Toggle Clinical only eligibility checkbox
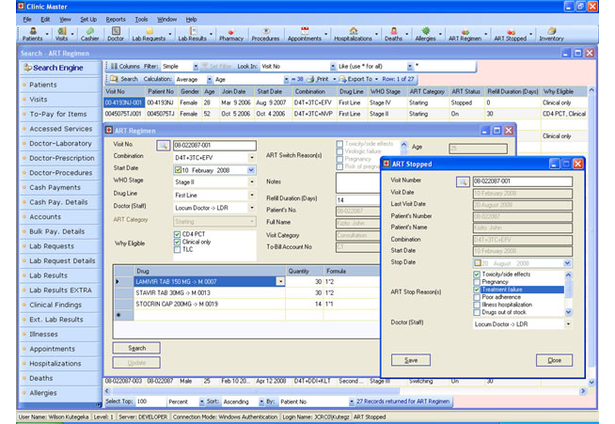The image size is (615, 424). (x=177, y=242)
